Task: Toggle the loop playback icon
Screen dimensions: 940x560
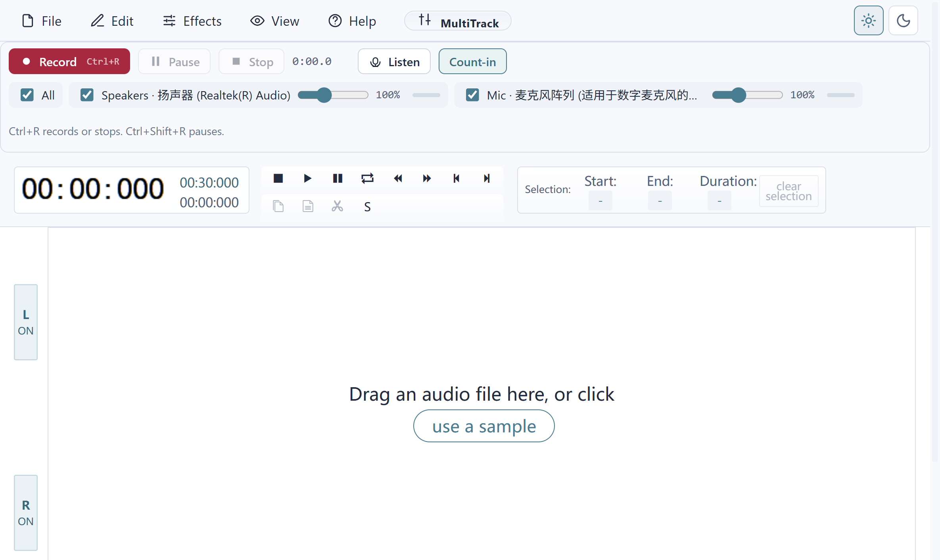Action: (x=367, y=179)
